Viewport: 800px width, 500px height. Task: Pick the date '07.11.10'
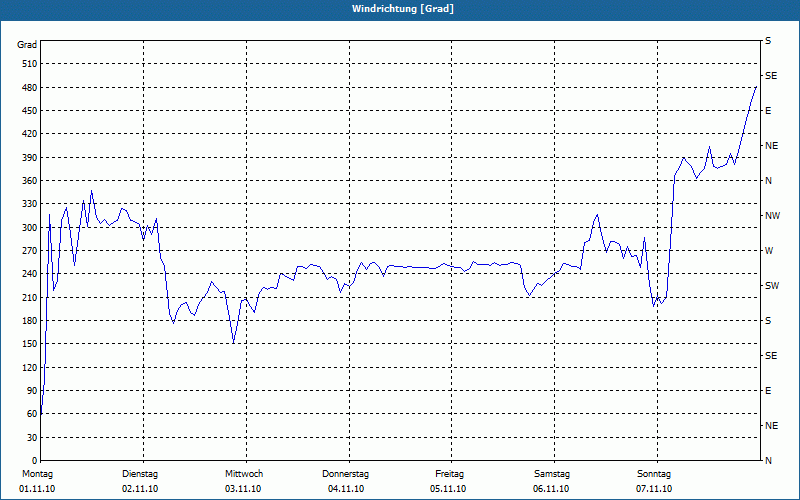(x=654, y=489)
